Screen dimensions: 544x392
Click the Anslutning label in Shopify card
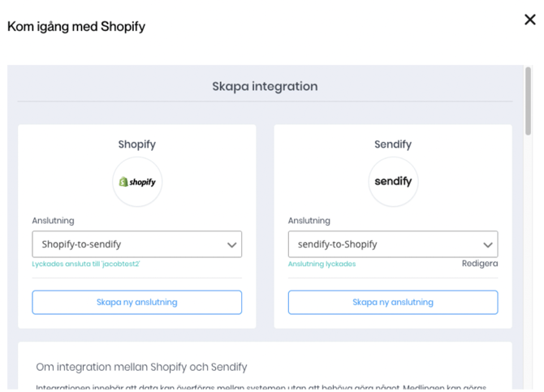pos(53,221)
